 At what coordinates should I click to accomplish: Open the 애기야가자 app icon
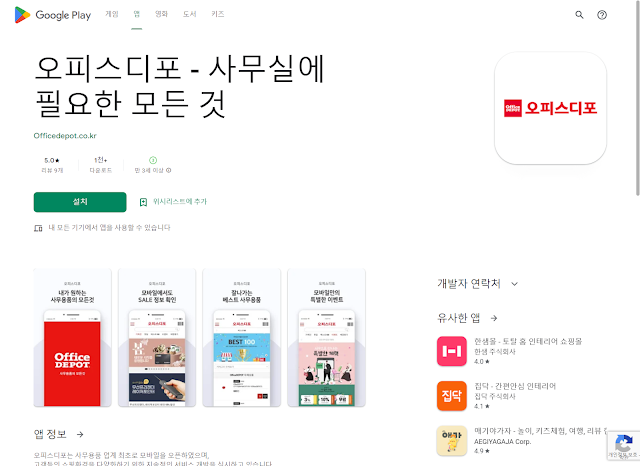[x=451, y=441]
